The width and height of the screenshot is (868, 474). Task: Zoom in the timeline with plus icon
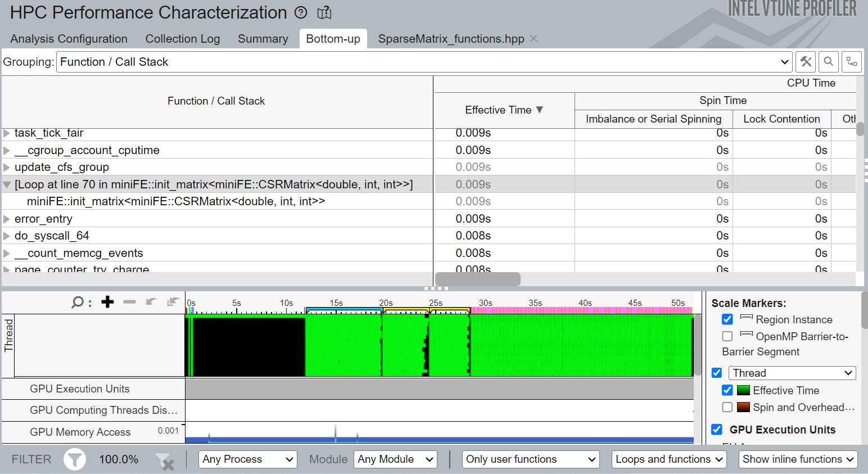pyautogui.click(x=107, y=302)
